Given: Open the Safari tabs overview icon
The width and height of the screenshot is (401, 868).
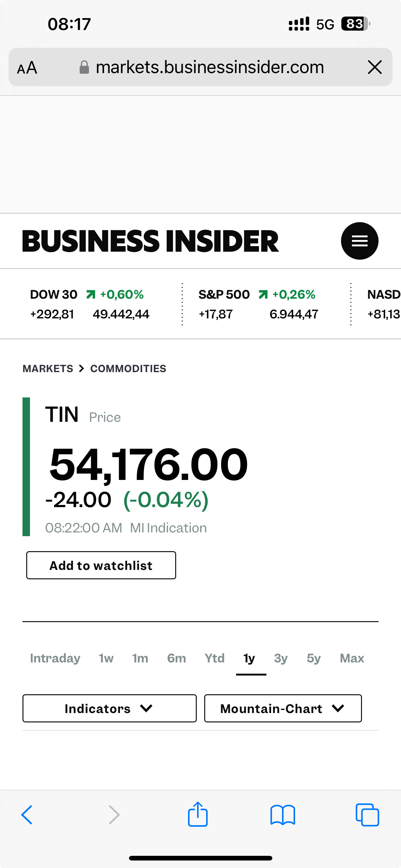Looking at the screenshot, I should click(x=367, y=815).
